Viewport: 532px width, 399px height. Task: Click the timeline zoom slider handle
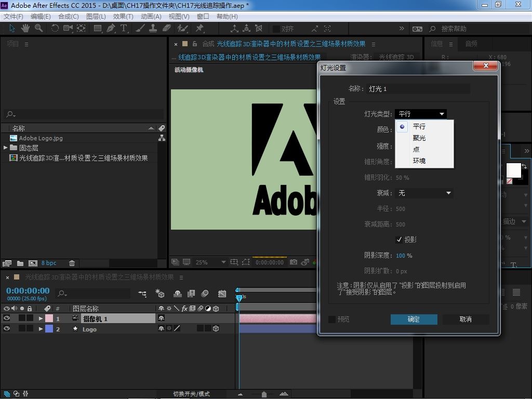[264, 394]
